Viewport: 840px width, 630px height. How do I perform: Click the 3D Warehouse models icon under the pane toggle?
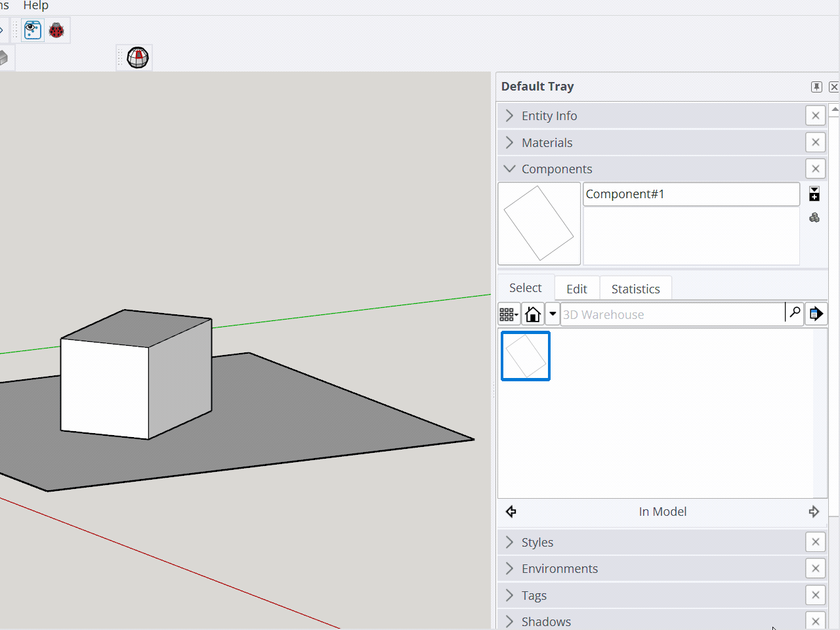pos(814,217)
